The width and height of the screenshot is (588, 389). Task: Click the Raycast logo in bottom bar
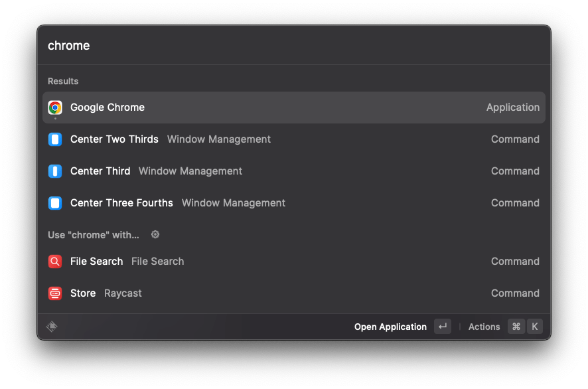click(52, 327)
